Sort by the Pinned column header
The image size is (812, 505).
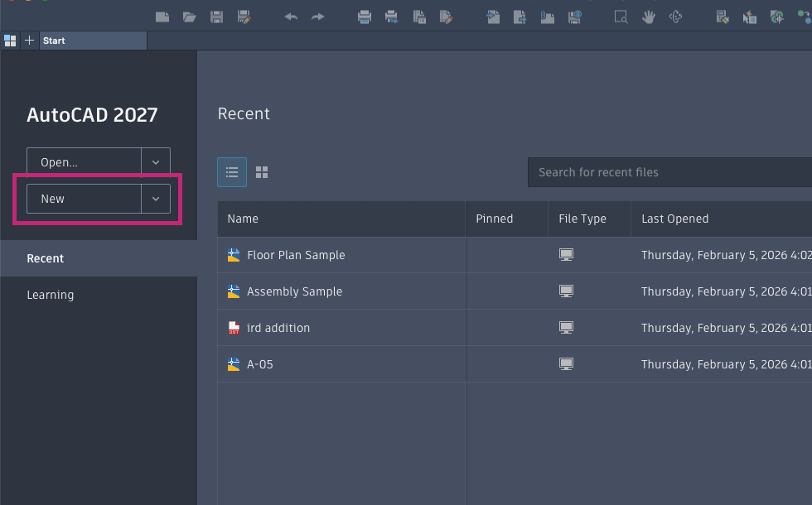(506, 219)
